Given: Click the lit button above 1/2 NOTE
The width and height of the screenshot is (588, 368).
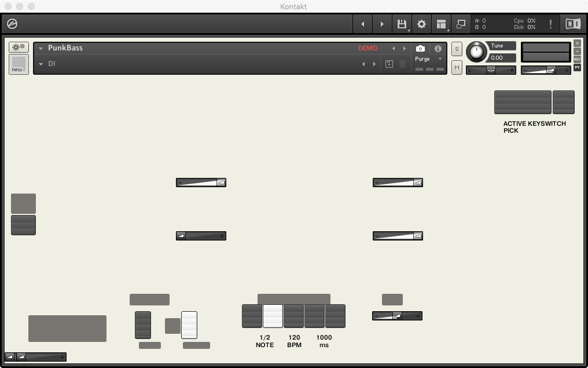Looking at the screenshot, I should click(273, 316).
